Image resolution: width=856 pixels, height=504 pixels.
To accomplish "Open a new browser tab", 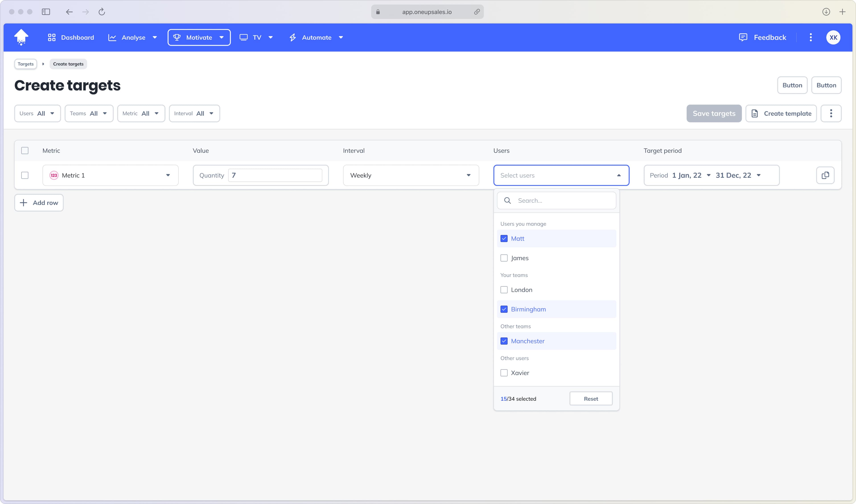I will (842, 12).
